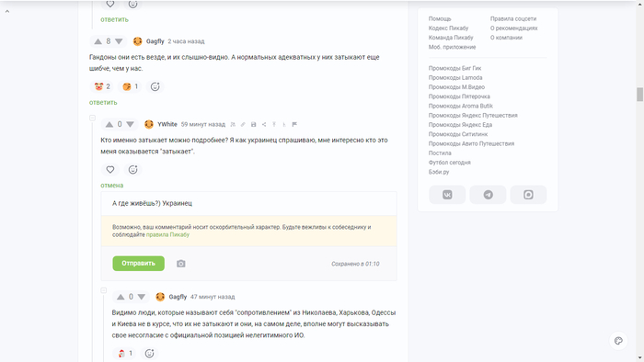Click heart icon on the topmost comment
This screenshot has width=644, height=362.
[110, 4]
